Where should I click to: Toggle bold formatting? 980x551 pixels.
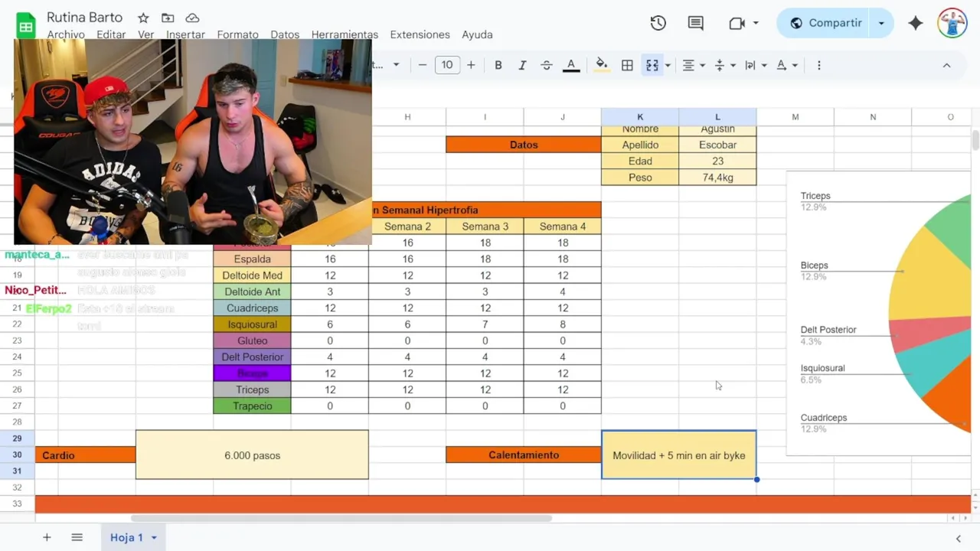point(498,65)
